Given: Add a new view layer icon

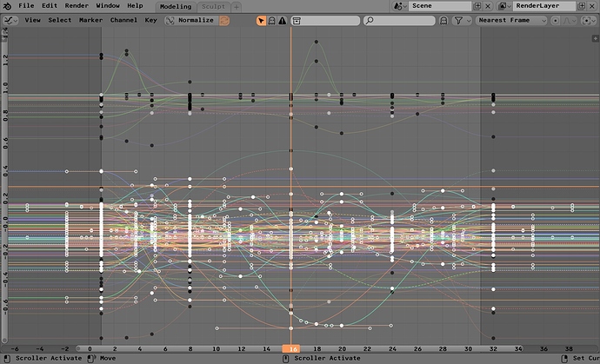Looking at the screenshot, I should click(x=582, y=6).
